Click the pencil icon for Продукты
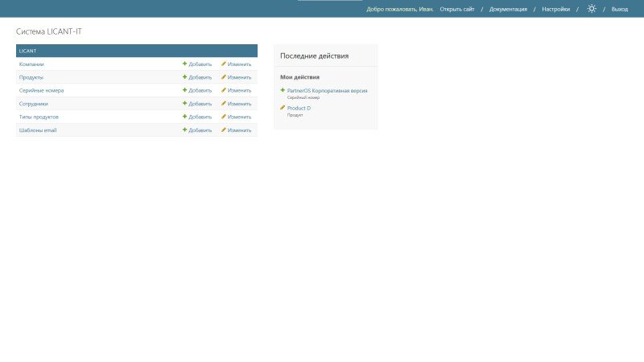644x362 pixels. 224,77
